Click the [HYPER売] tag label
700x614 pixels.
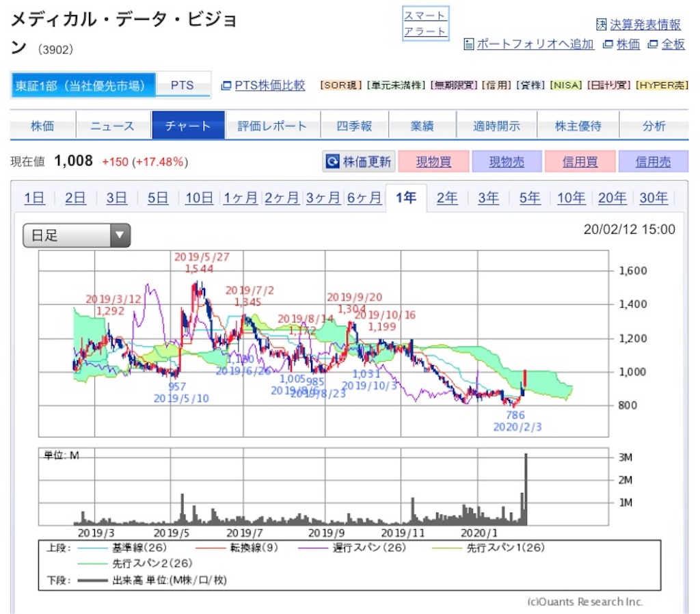662,85
